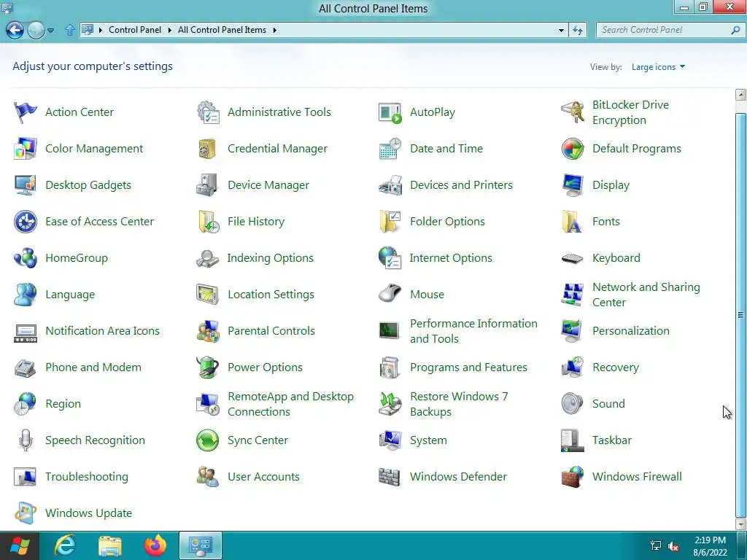Open Recovery

(616, 367)
